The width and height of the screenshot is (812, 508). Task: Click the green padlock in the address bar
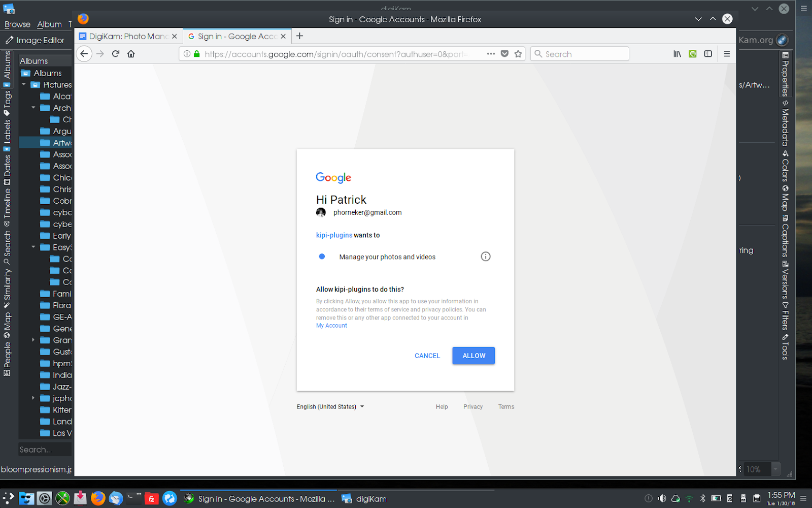197,54
